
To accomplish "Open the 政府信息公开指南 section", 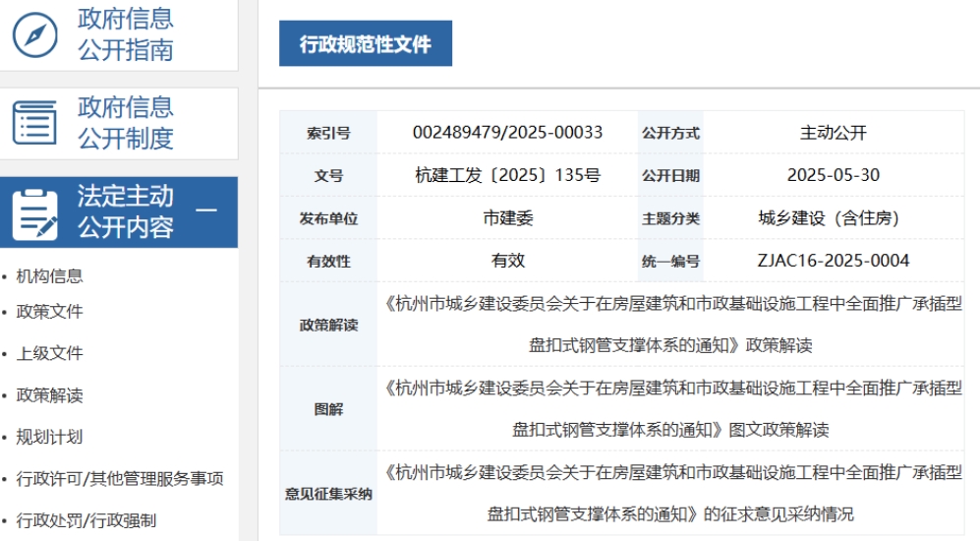I will point(125,34).
